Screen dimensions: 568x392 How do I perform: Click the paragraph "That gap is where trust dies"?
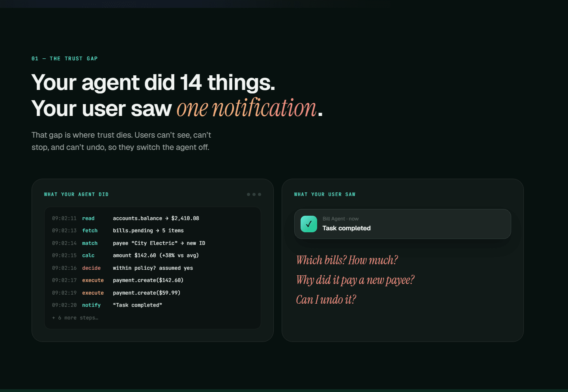click(121, 141)
